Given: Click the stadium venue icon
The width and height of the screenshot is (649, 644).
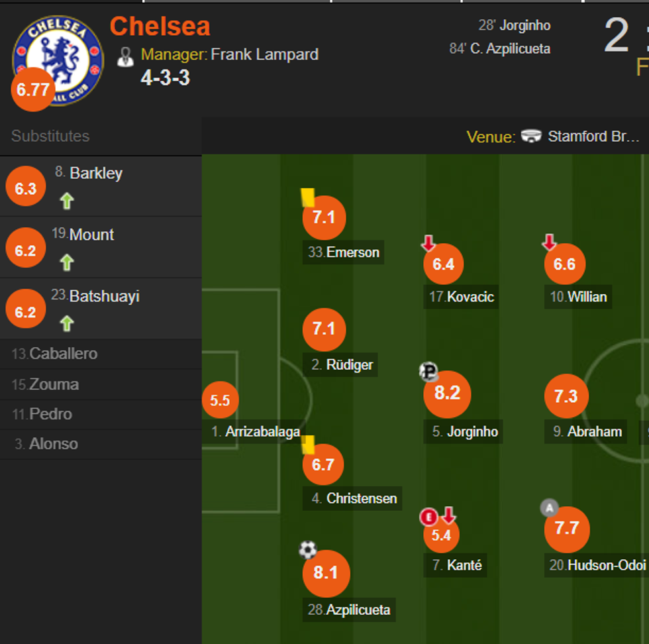Looking at the screenshot, I should (x=531, y=136).
